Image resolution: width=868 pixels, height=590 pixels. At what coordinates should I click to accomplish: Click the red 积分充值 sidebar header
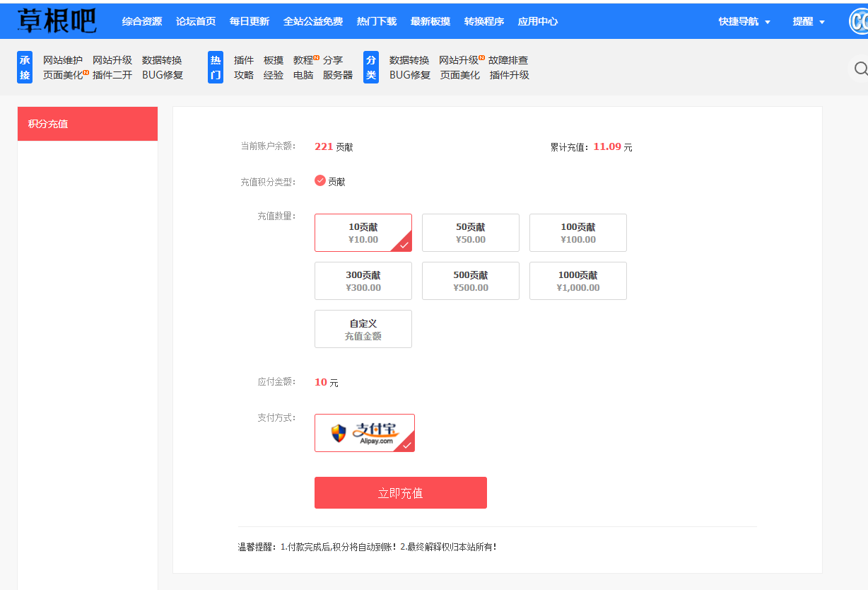click(87, 123)
